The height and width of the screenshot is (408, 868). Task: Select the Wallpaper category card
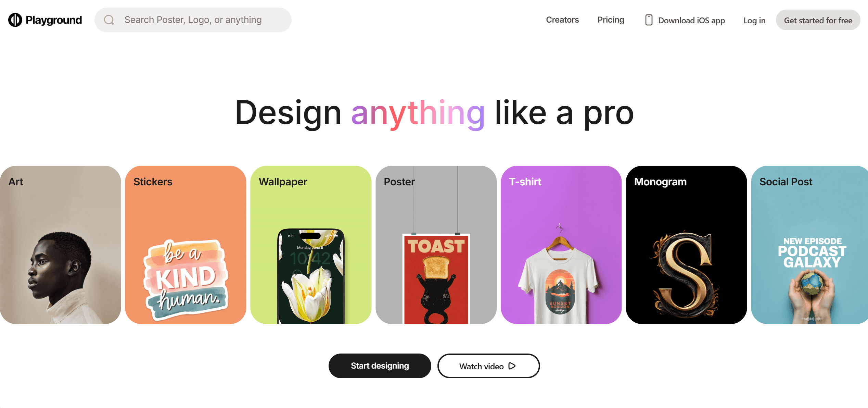311,245
